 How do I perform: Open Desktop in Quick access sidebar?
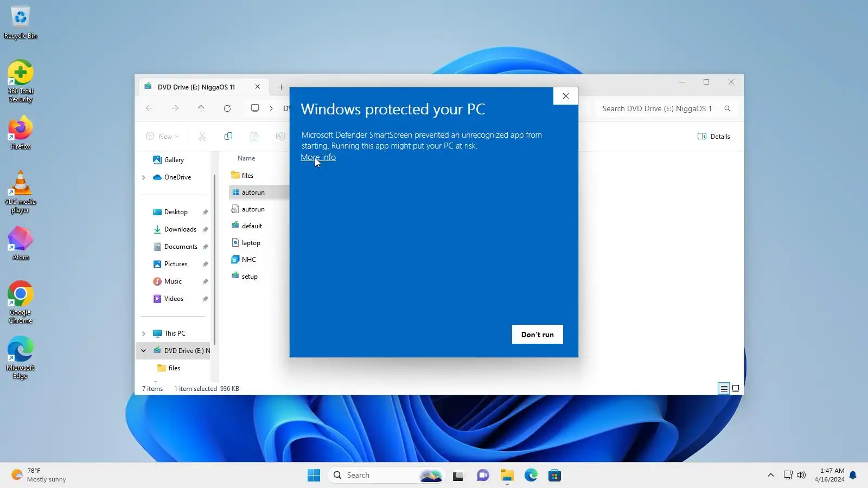tap(170, 212)
